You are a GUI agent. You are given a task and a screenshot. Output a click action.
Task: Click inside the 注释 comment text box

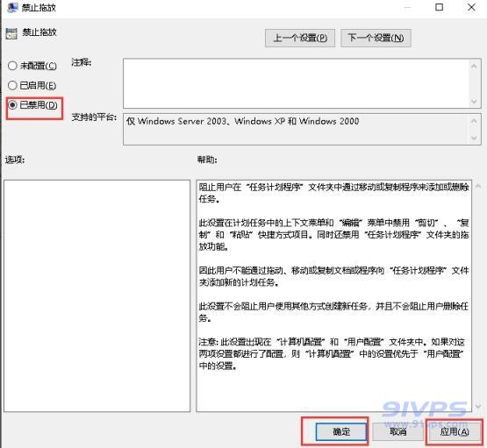pos(297,83)
